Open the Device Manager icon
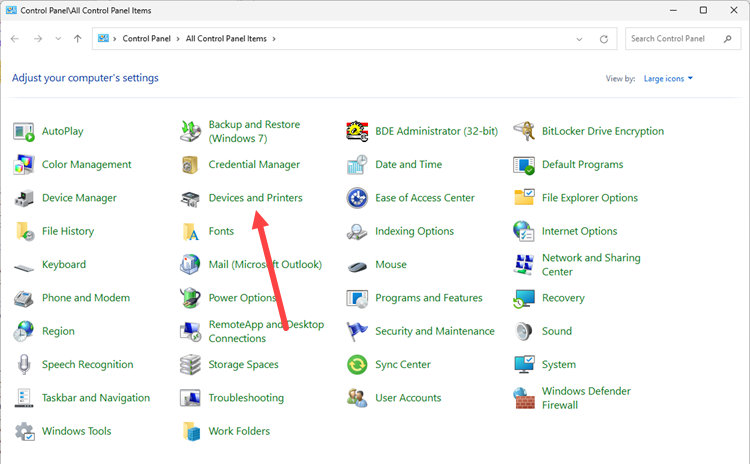 pos(23,198)
